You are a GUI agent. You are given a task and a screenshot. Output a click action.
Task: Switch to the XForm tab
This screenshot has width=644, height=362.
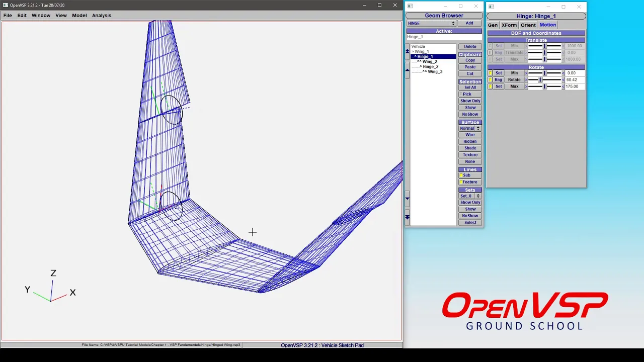point(509,25)
